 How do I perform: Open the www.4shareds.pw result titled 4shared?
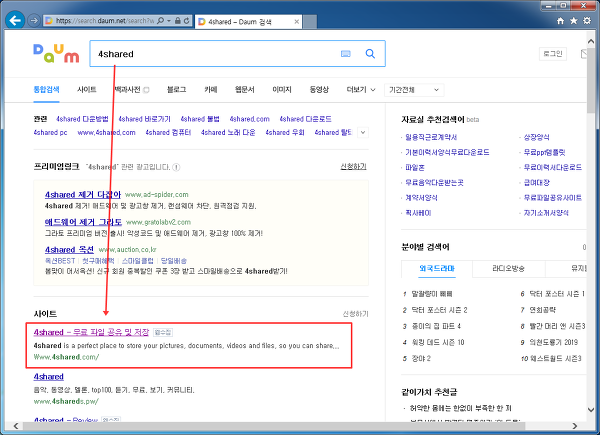click(49, 376)
